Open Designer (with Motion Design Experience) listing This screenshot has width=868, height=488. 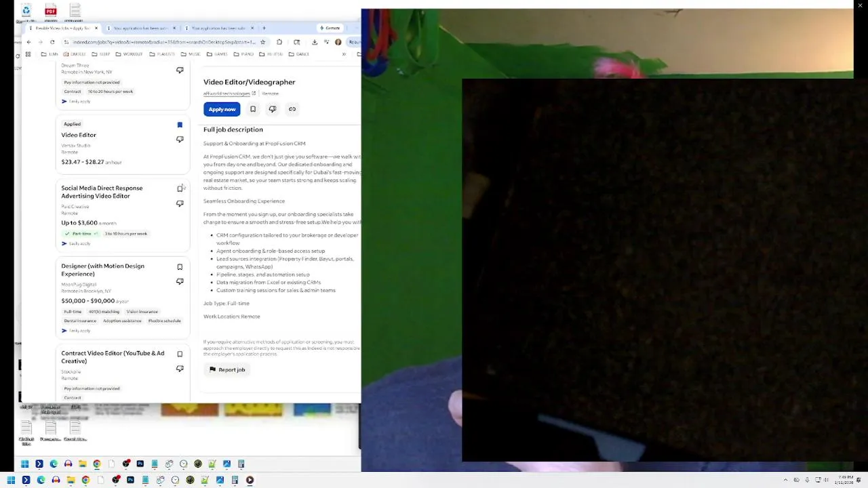coord(102,270)
